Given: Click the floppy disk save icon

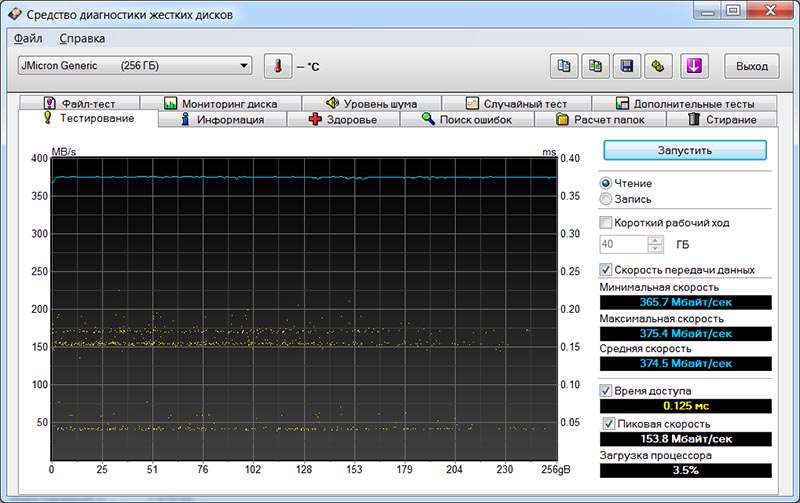Looking at the screenshot, I should pos(627,66).
